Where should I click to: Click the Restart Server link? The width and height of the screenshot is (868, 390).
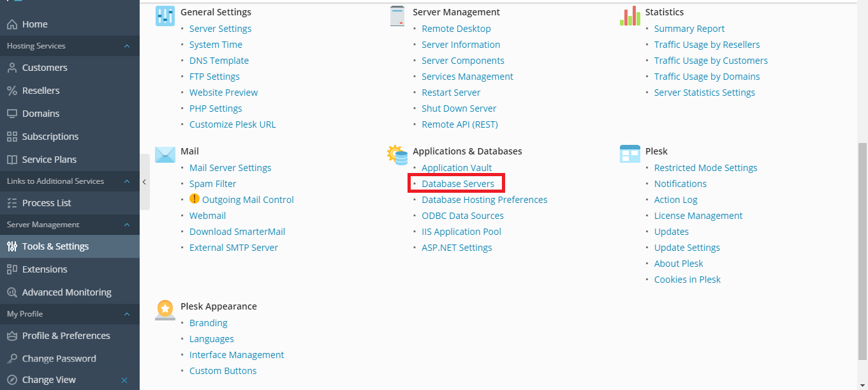451,93
